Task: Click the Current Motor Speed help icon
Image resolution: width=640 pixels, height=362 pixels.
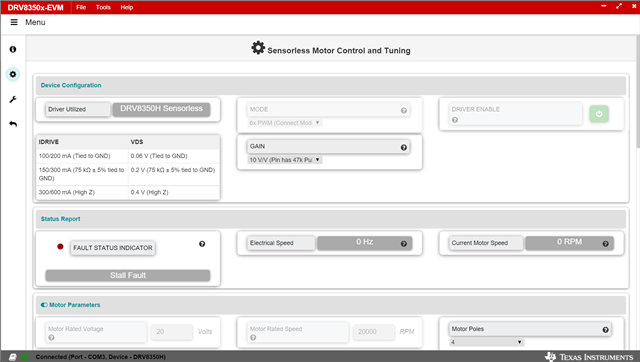Action: (x=605, y=244)
